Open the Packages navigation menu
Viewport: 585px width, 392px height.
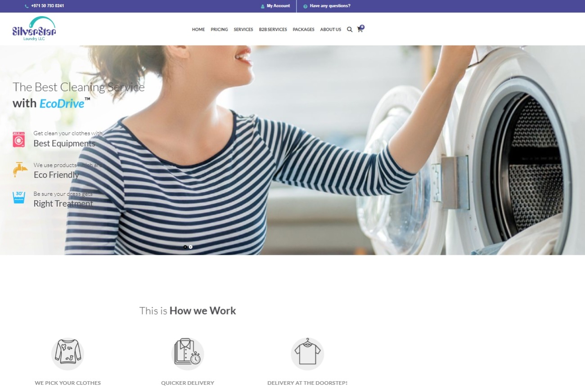click(303, 30)
